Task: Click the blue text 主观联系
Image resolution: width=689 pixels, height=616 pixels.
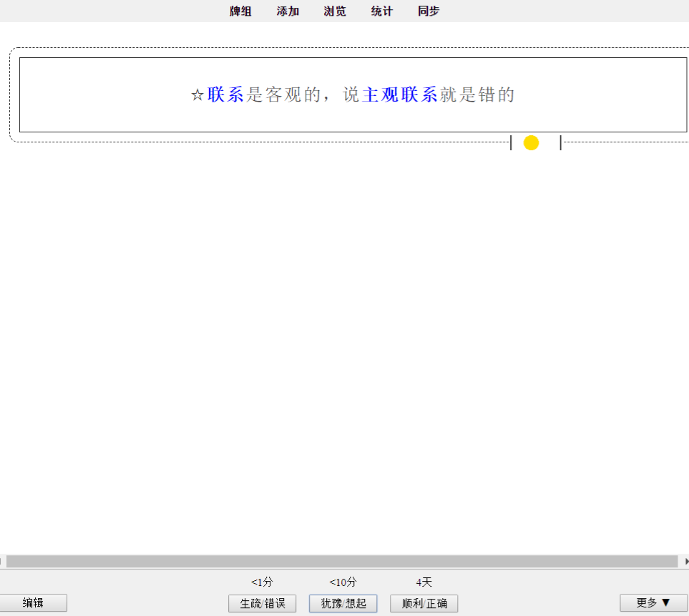Action: pos(399,94)
